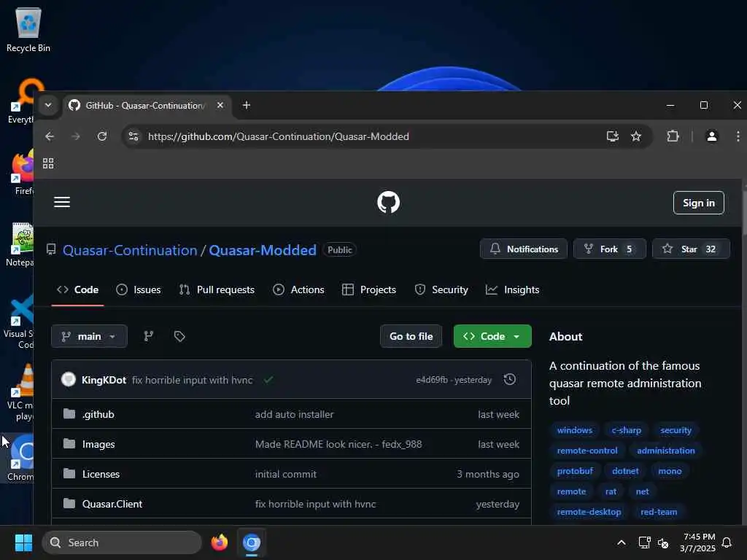Viewport: 747px width, 560px height.
Task: Bookmark this page with the star icon
Action: pyautogui.click(x=636, y=136)
